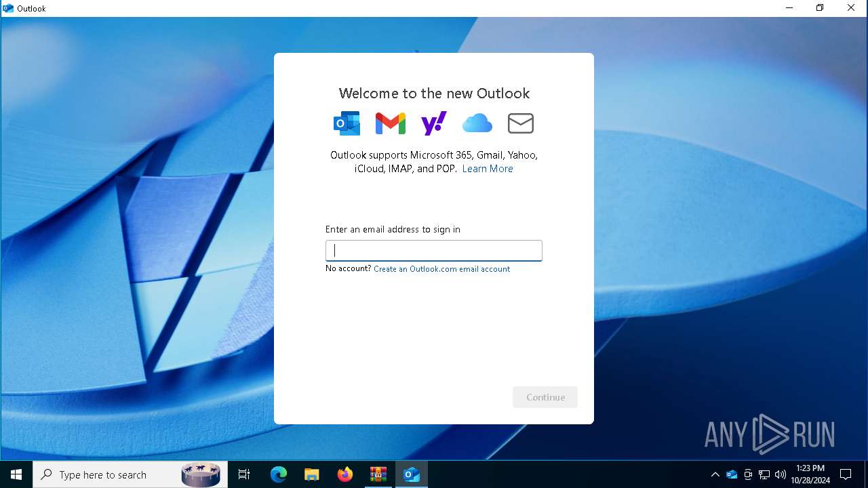Launch Firefox from taskbar
Image resolution: width=868 pixels, height=488 pixels.
pyautogui.click(x=345, y=474)
